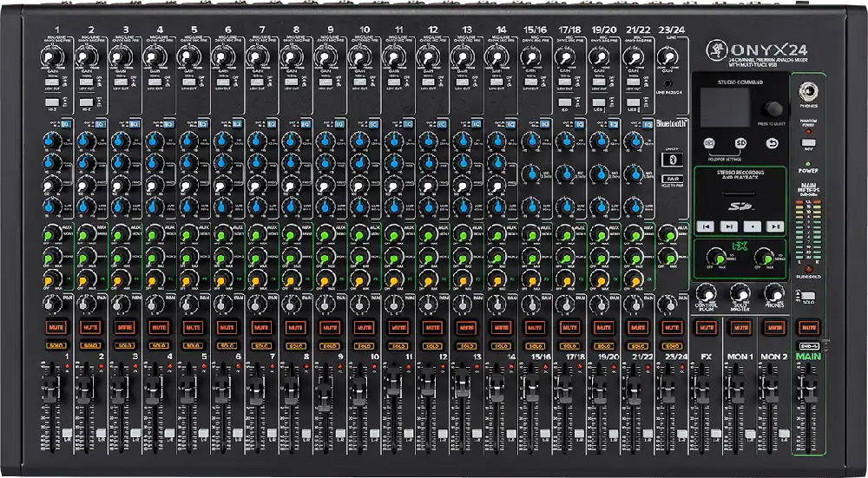Click the channel 23/24 GAIN knob
This screenshot has width=868, height=478.
(667, 56)
